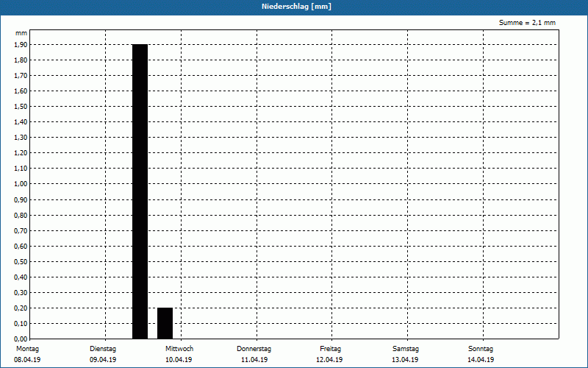
Task: Select the 1,50 y-axis value
Action: tap(21, 107)
